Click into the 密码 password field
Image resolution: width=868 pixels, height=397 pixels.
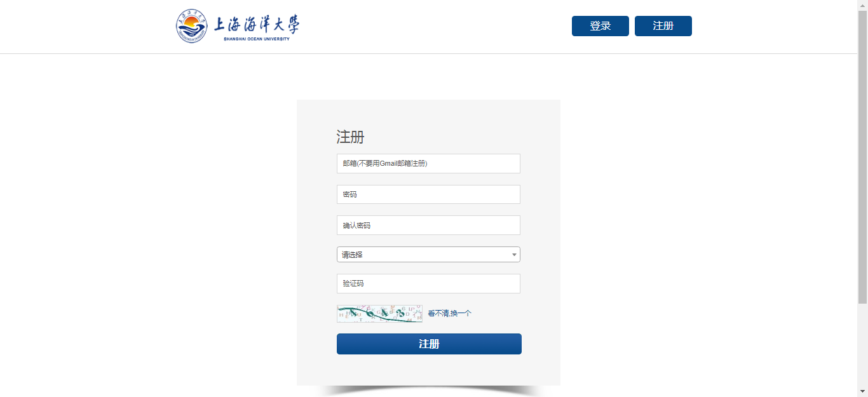coord(428,194)
